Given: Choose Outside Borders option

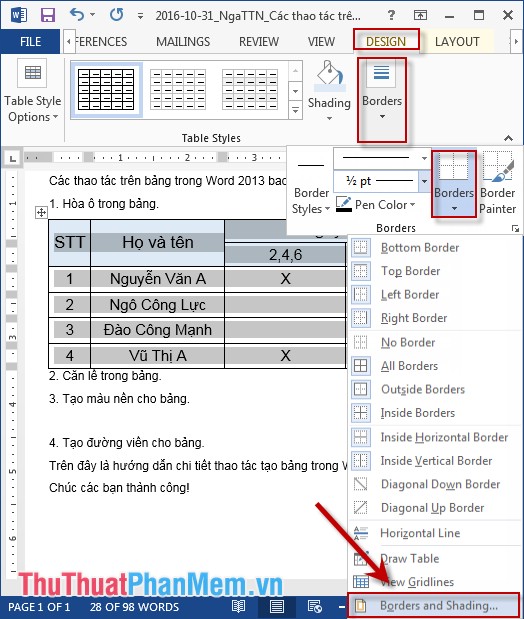Looking at the screenshot, I should click(x=435, y=389).
